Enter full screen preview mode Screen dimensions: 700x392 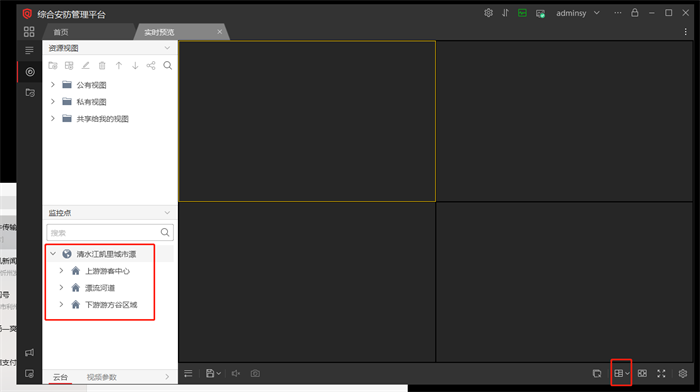click(661, 373)
